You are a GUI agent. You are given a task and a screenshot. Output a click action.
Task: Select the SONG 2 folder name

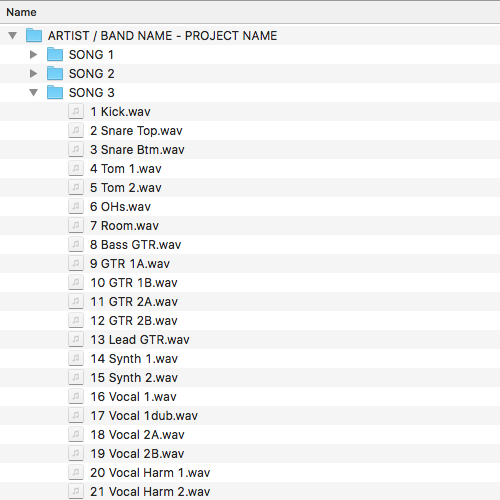[92, 74]
